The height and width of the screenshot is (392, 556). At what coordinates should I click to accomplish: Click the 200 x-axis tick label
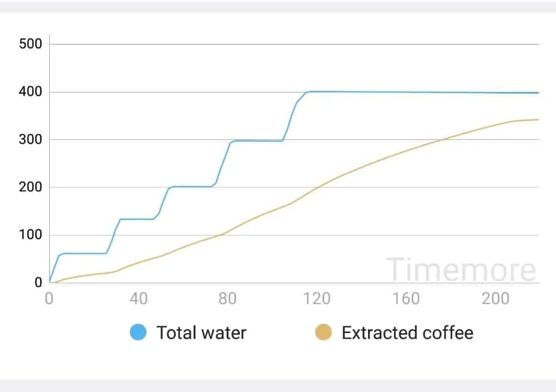pyautogui.click(x=495, y=298)
